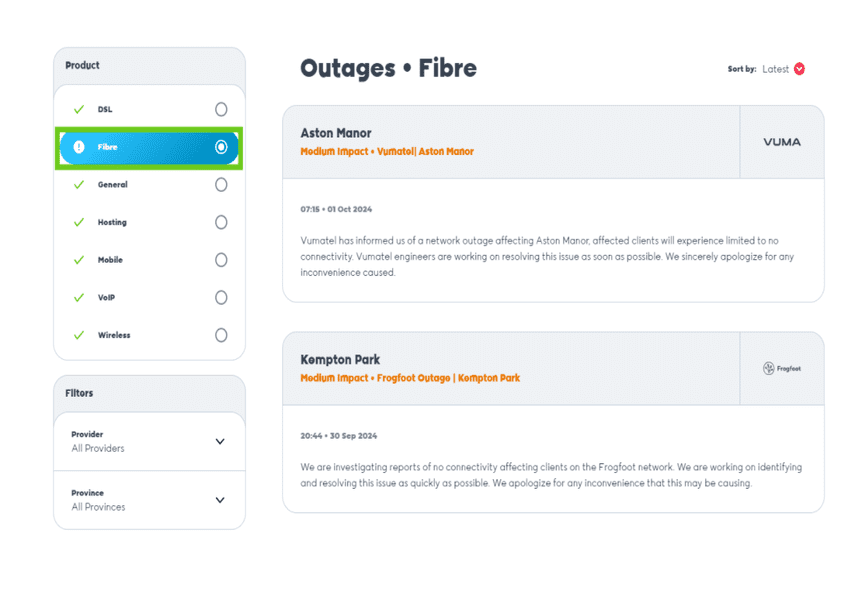Viewport: 849px width, 592px height.
Task: Click the Vuma provider logo
Action: point(781,142)
